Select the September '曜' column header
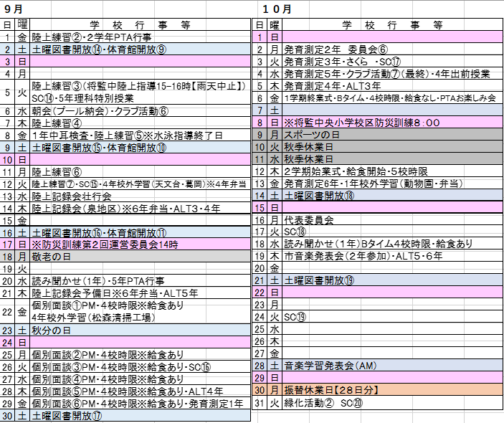This screenshot has height=423, width=504. (22, 25)
